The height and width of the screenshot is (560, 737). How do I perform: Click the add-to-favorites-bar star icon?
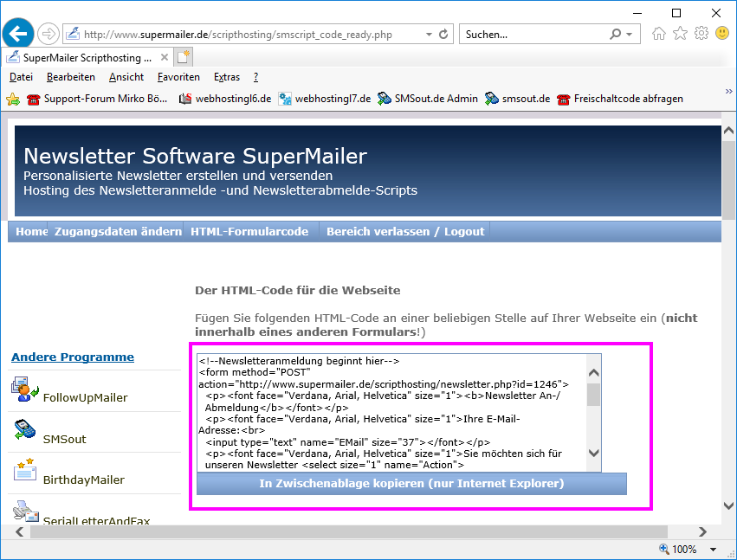13,99
